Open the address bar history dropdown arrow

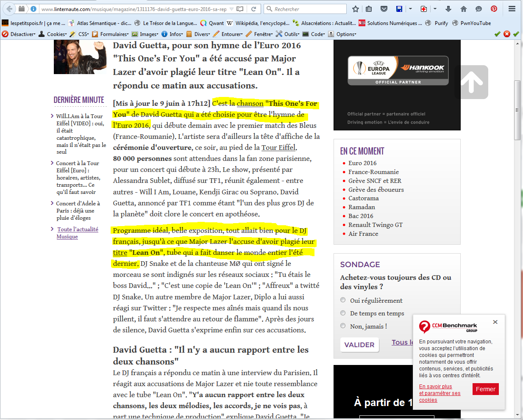click(x=231, y=9)
